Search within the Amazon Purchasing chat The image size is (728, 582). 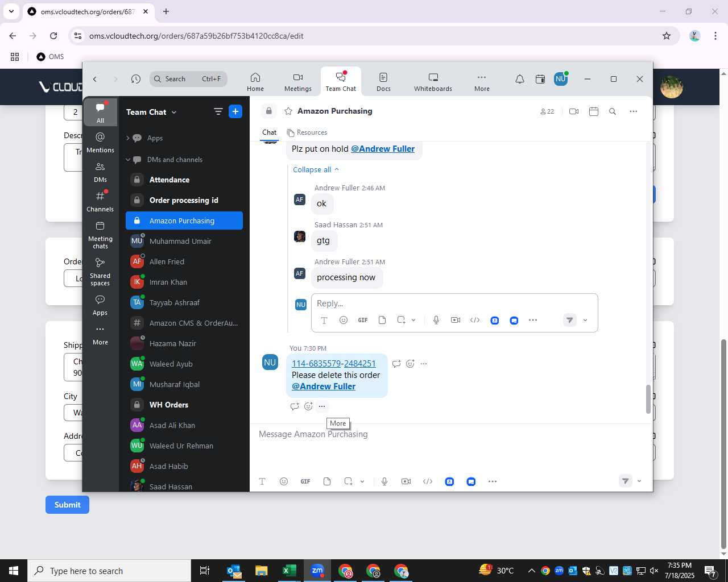click(x=613, y=111)
